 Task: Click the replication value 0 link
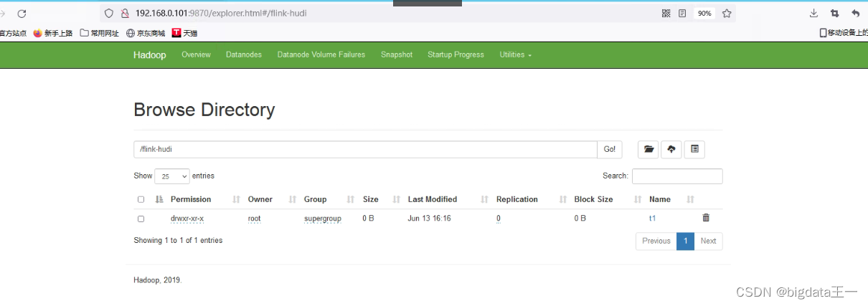coord(499,218)
